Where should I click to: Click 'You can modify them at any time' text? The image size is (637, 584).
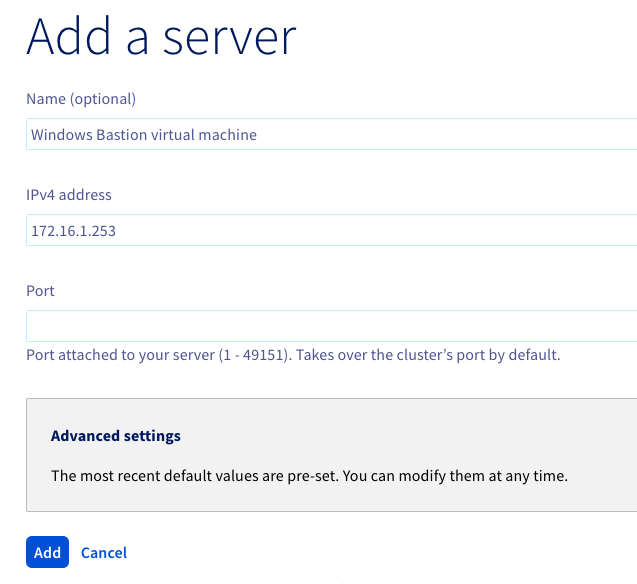[455, 476]
